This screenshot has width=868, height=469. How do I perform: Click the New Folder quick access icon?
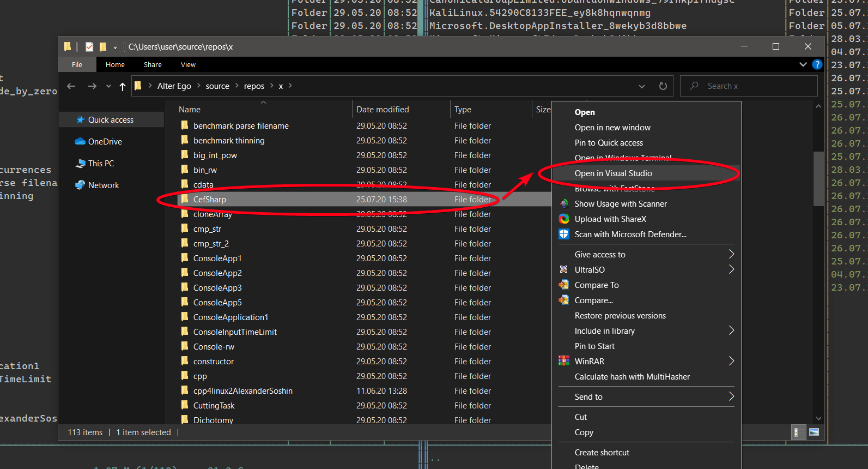click(102, 47)
